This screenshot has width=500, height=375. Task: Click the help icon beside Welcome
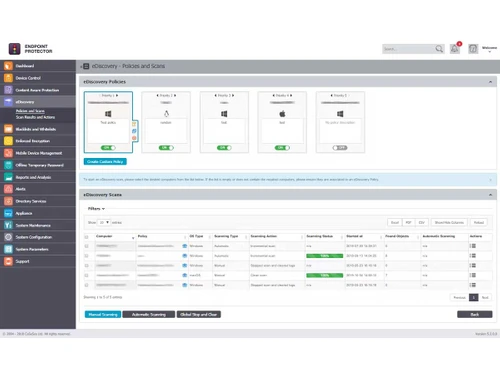coord(473,49)
